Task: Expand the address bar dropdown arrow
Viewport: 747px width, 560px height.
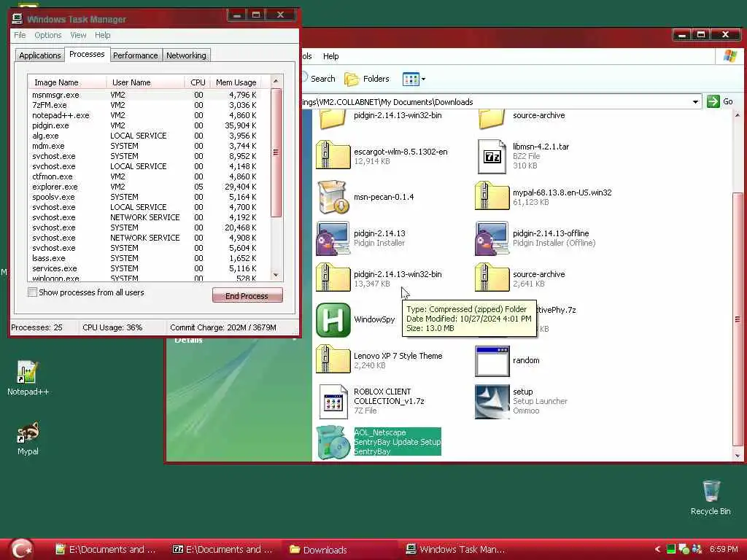Action: pyautogui.click(x=695, y=102)
